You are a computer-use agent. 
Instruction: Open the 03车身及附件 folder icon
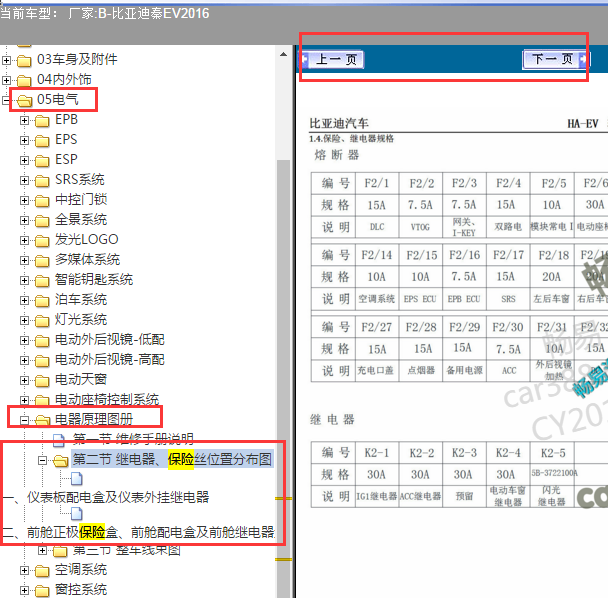pos(24,60)
